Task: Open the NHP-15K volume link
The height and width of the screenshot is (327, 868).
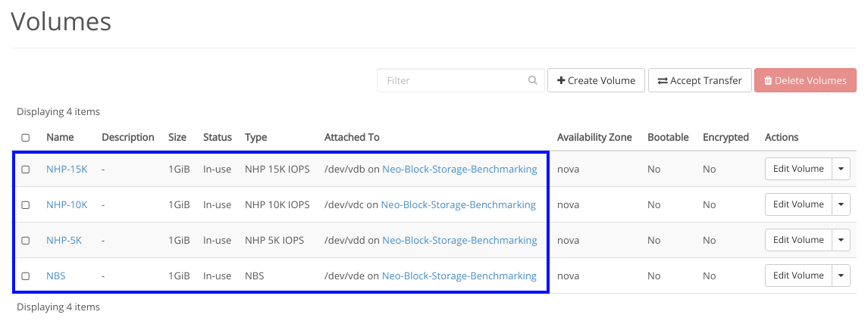Action: coord(67,170)
